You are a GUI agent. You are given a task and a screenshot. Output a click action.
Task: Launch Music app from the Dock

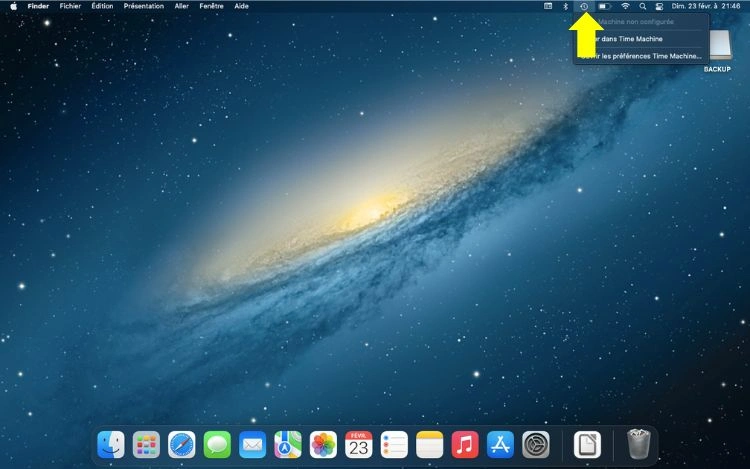(x=464, y=444)
